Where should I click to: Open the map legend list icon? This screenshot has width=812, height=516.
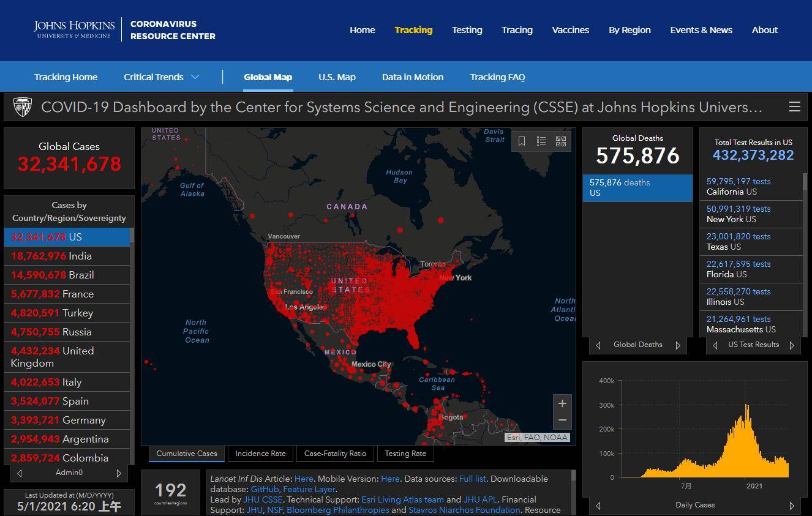[541, 141]
